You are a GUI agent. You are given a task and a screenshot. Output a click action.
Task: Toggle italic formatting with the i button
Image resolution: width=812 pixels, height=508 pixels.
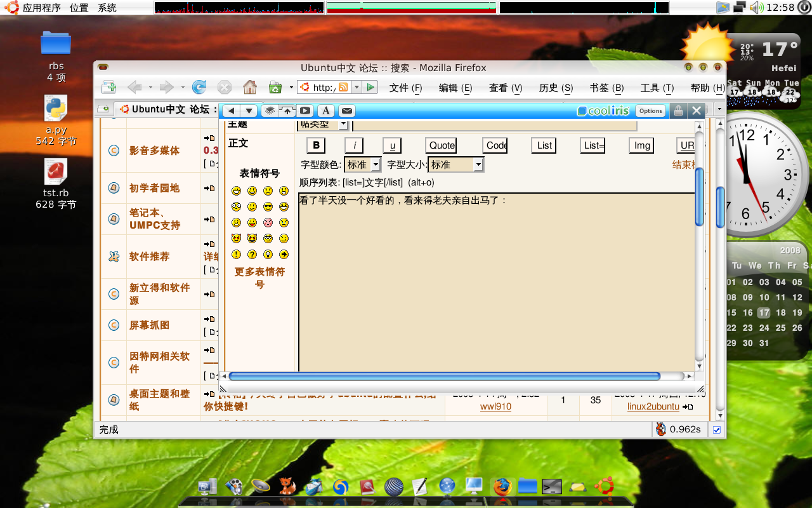click(354, 145)
